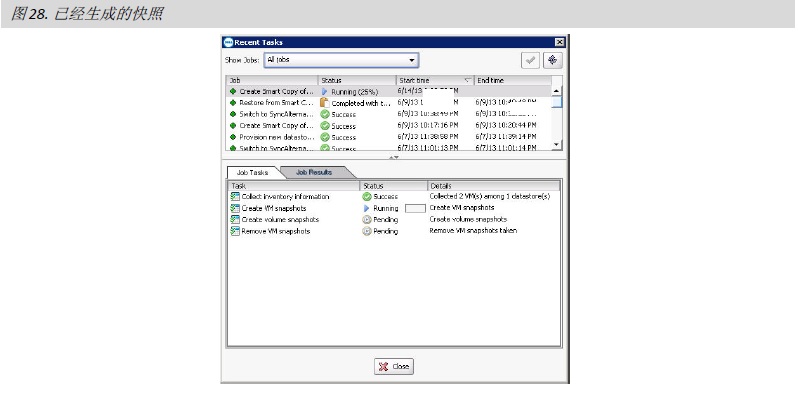798x393 pixels.
Task: Click green diamond icon beside Provision new datasto...
Action: tap(233, 137)
